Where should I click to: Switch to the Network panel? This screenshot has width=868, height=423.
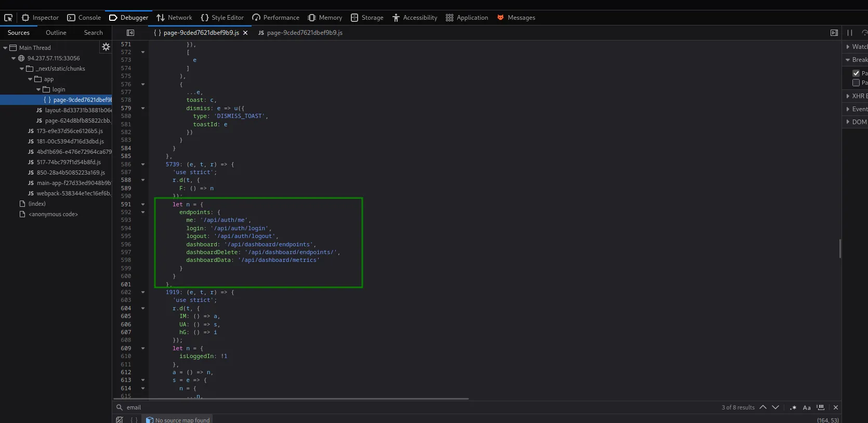pyautogui.click(x=175, y=18)
